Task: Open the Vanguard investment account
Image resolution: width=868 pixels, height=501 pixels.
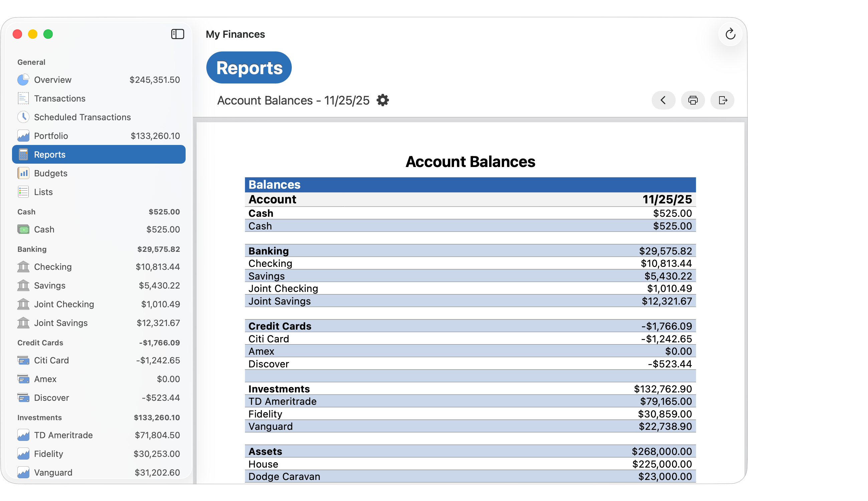Action: [53, 472]
